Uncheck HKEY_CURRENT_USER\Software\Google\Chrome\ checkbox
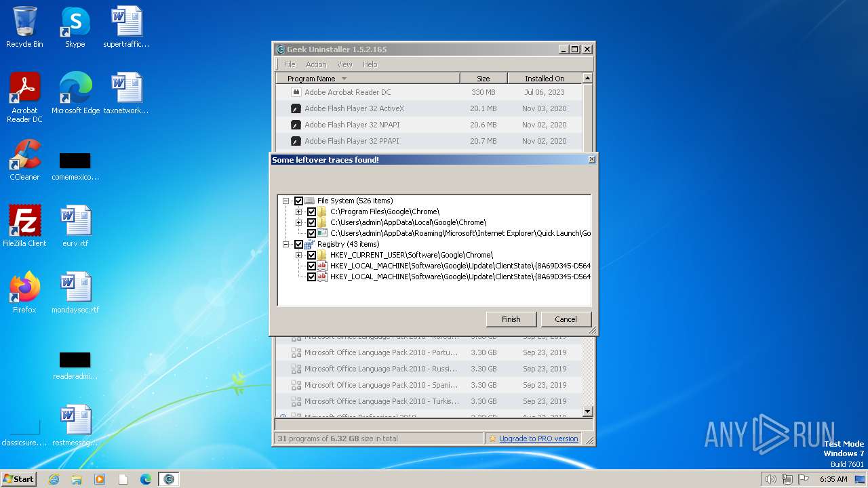This screenshot has height=488, width=868. [x=311, y=255]
